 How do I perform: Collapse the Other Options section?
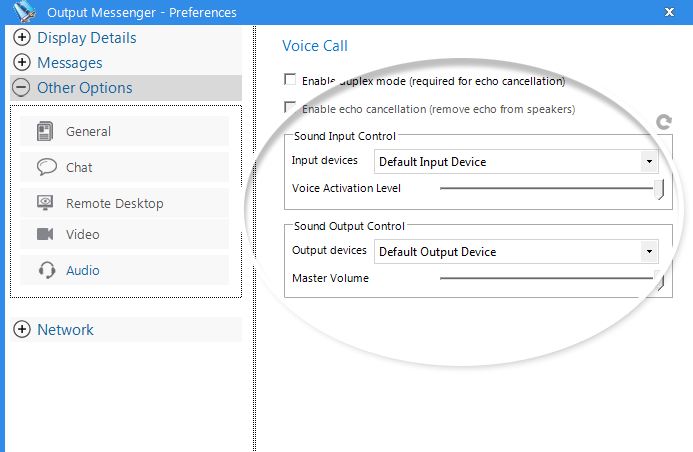click(21, 87)
